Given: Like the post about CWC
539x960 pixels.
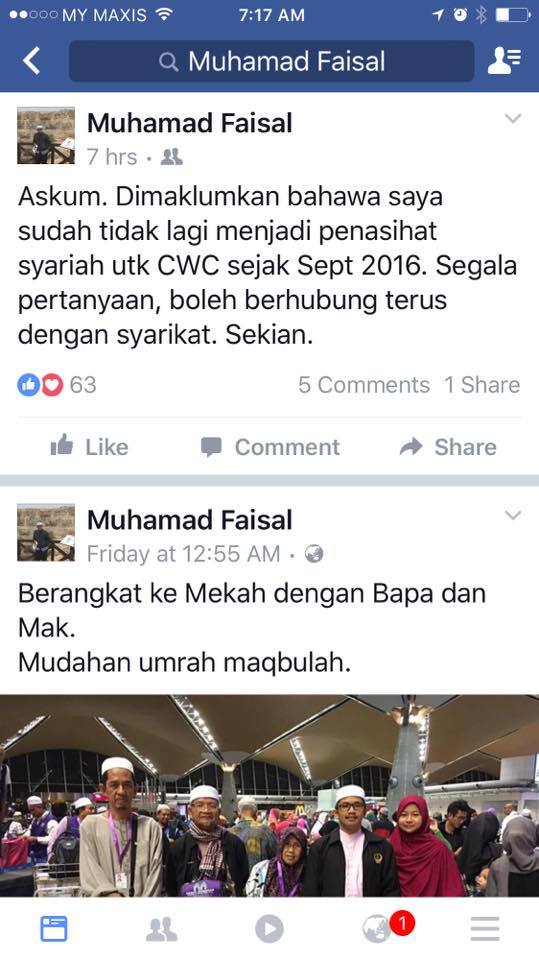Looking at the screenshot, I should coord(89,446).
